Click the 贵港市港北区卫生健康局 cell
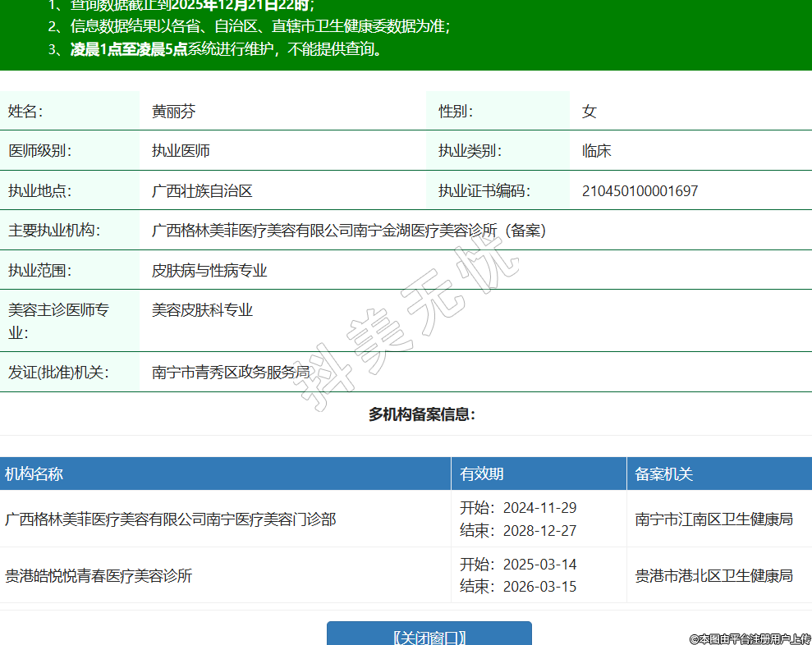 713,575
